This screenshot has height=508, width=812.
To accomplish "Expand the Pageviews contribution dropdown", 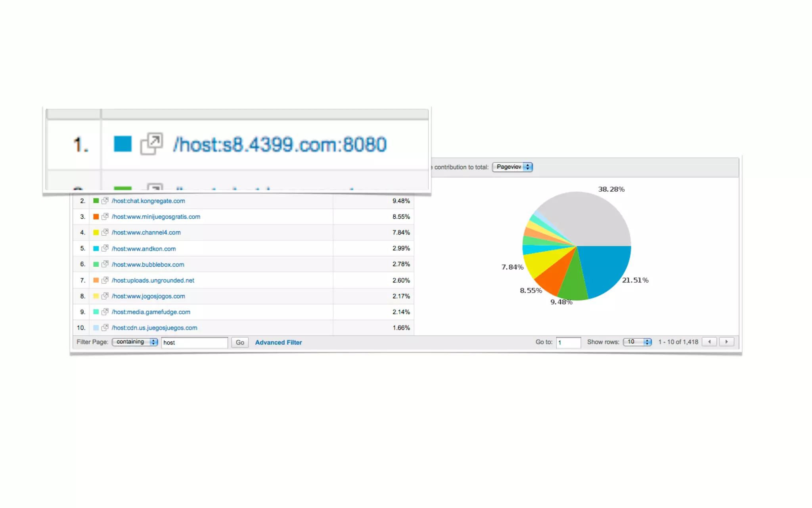I will (x=512, y=167).
